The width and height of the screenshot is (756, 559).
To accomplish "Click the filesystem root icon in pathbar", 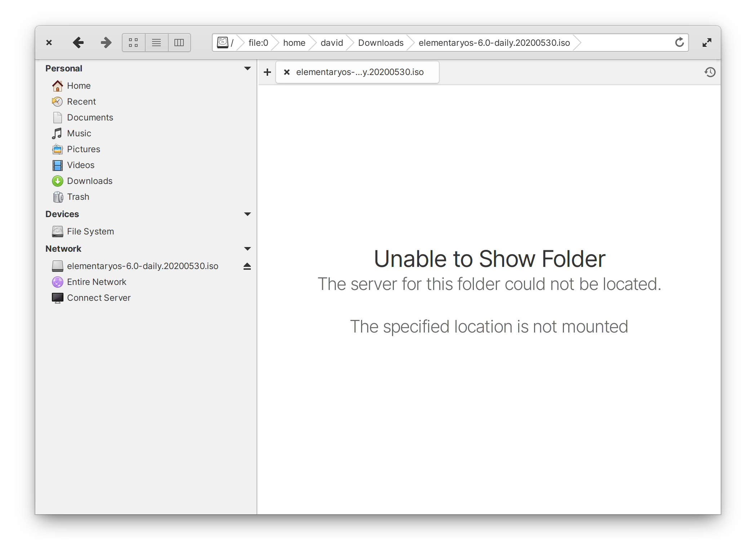I will [223, 43].
